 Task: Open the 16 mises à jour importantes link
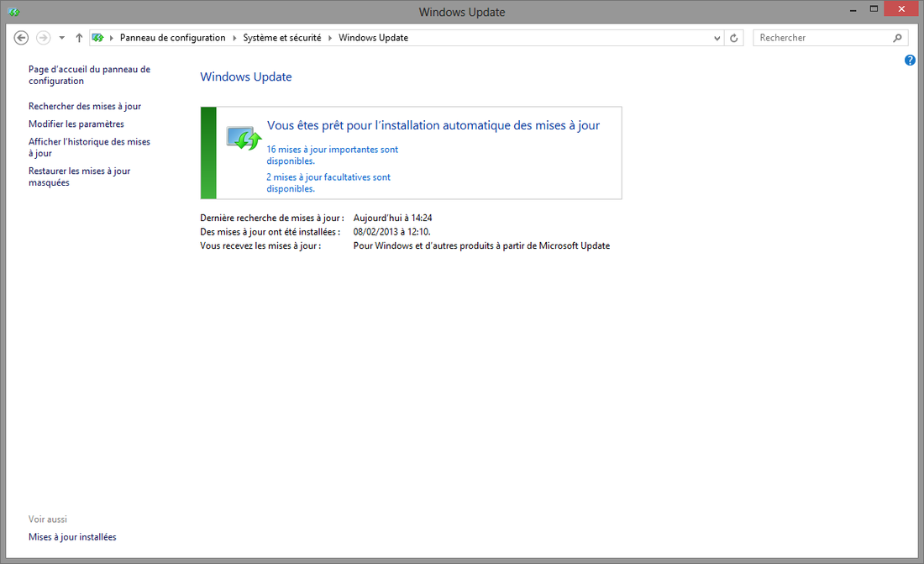pos(333,155)
